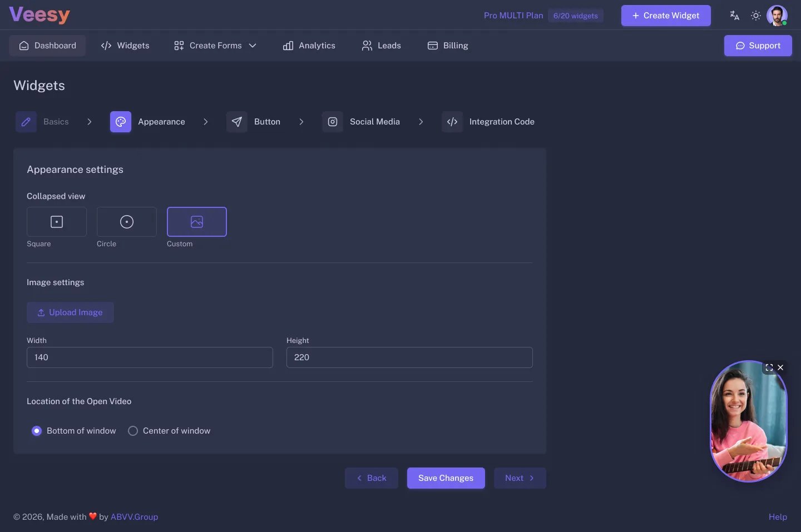Click the language translate icon
This screenshot has height=532, width=801.
click(x=734, y=16)
